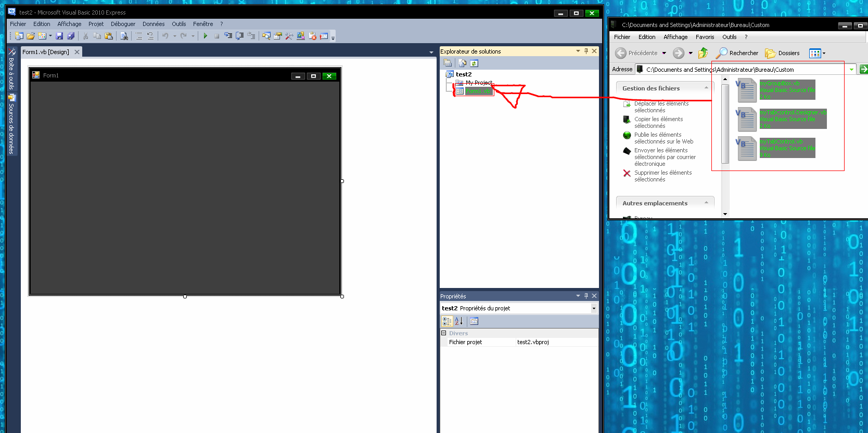Click Undo arrow toolbar icon

(x=165, y=36)
